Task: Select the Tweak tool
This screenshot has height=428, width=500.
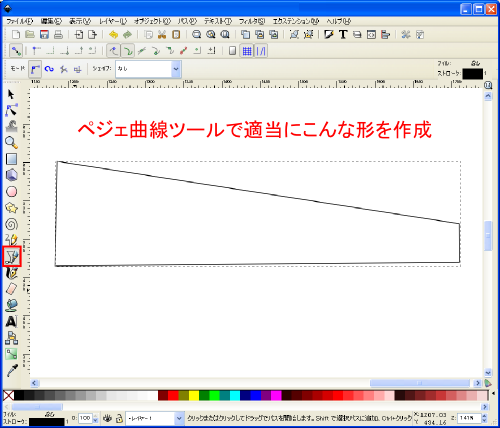Action: point(11,126)
